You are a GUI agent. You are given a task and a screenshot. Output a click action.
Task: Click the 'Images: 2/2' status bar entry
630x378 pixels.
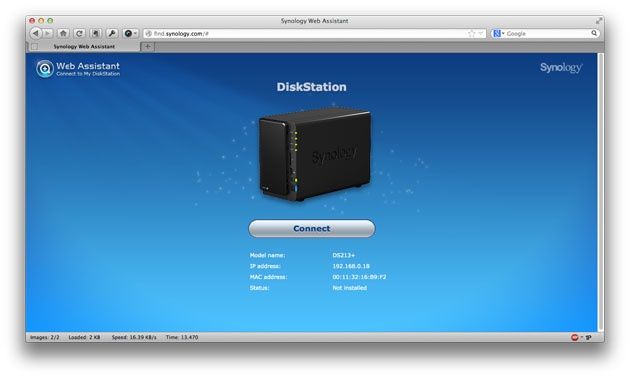pos(45,337)
